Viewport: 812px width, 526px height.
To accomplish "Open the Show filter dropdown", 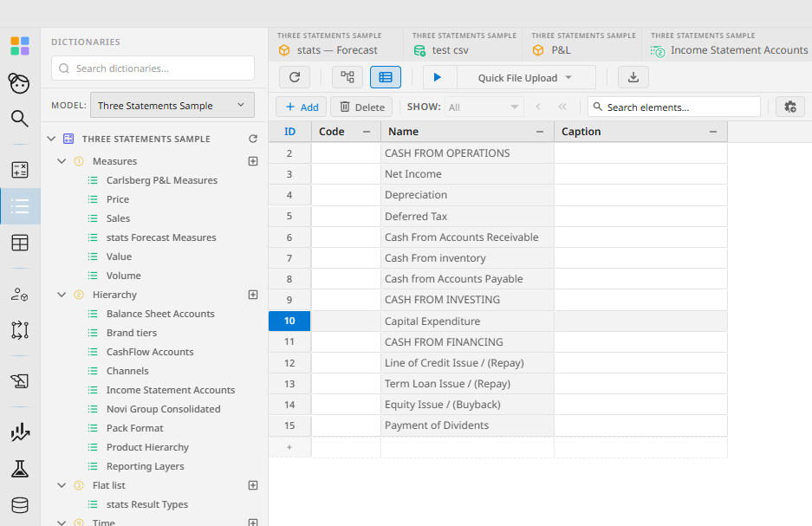I will 484,107.
